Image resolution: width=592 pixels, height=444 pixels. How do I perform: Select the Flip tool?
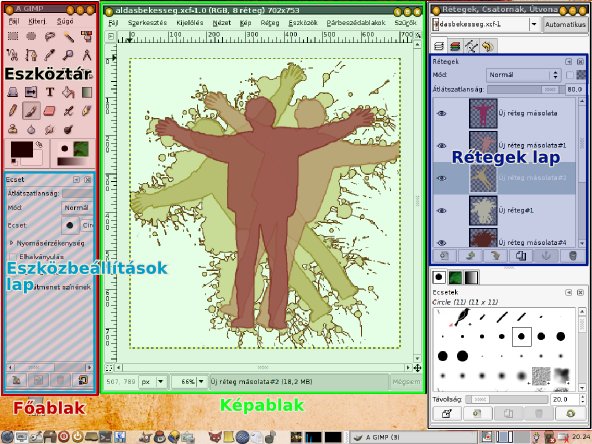point(31,92)
